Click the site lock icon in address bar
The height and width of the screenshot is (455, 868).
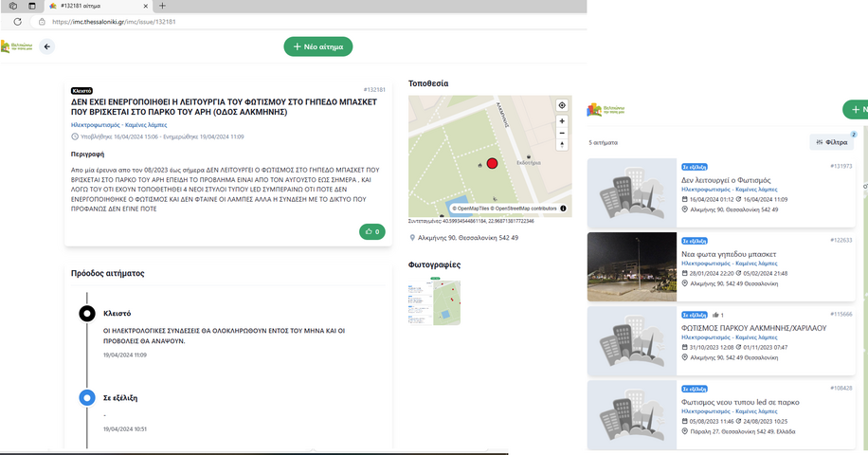coord(42,22)
